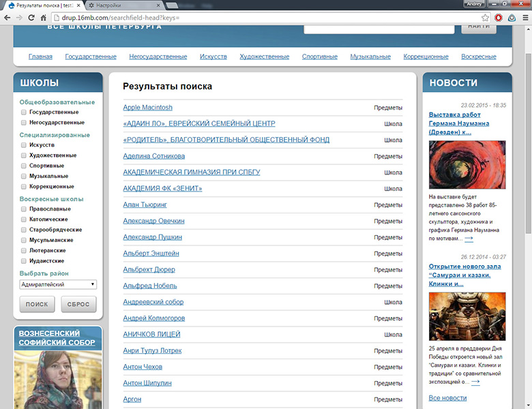Open Главная menu item
Viewport: 532px width, 409px height.
40,57
